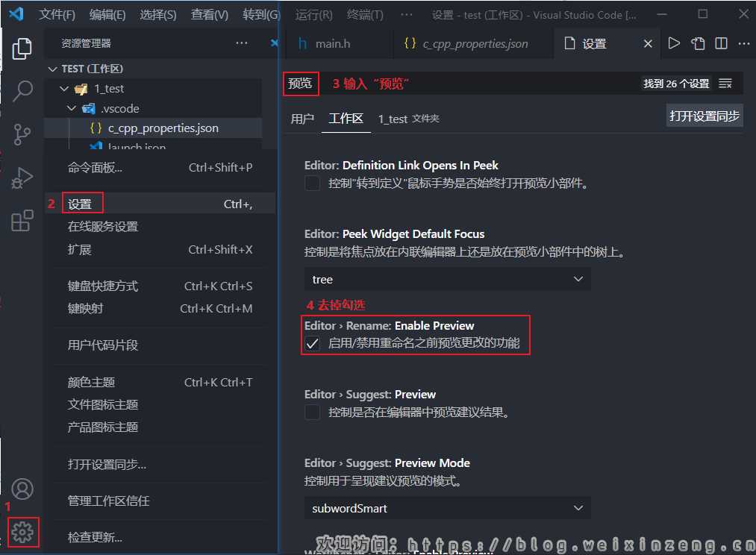Open the 终端(T) menu
Screen dimensions: 756x555
(365, 14)
